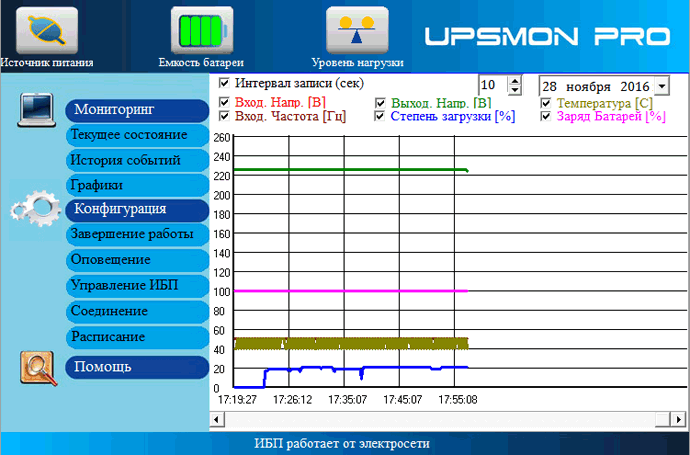This screenshot has width=690, height=455.
Task: Select the Конфигурация menu section
Action: [137, 210]
